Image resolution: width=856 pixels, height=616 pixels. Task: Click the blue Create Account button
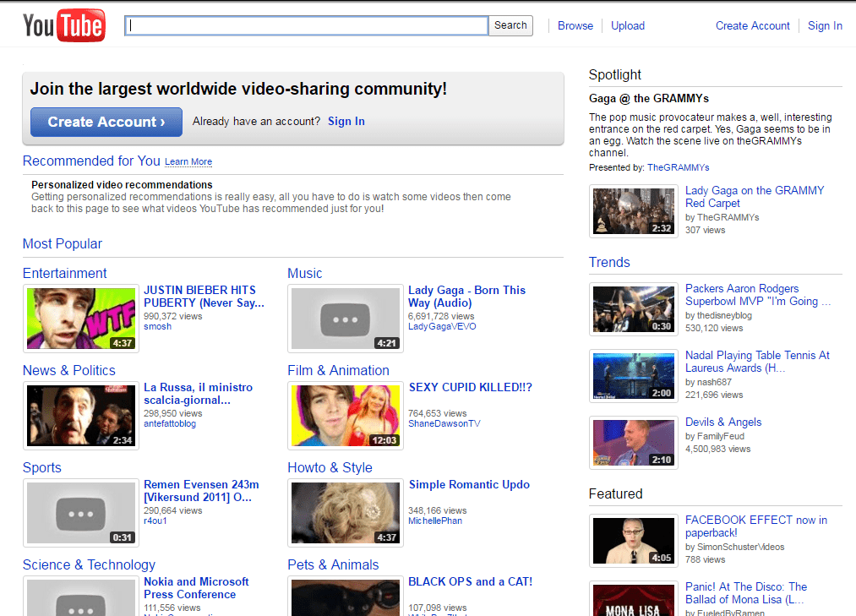(x=106, y=122)
